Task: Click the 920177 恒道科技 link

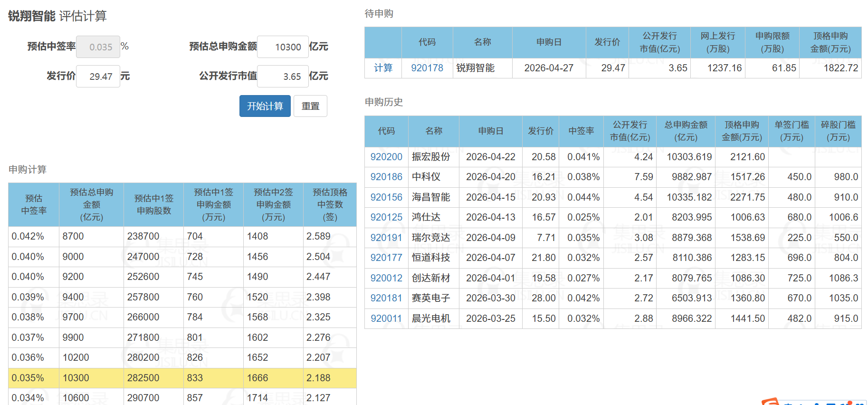Action: [x=386, y=258]
